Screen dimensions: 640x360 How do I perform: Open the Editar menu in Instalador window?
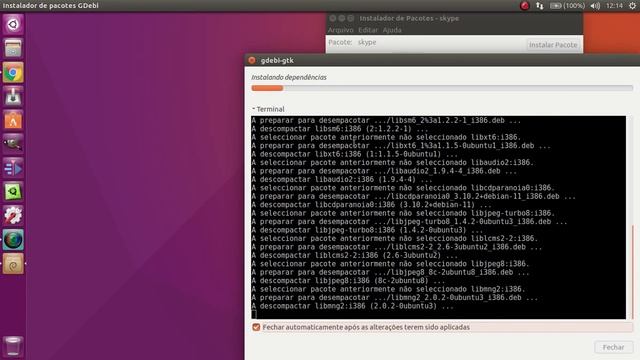(368, 30)
